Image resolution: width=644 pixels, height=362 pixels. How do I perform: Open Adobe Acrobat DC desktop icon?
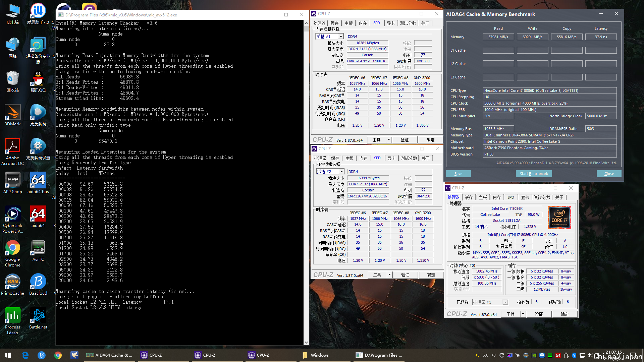[x=12, y=152]
